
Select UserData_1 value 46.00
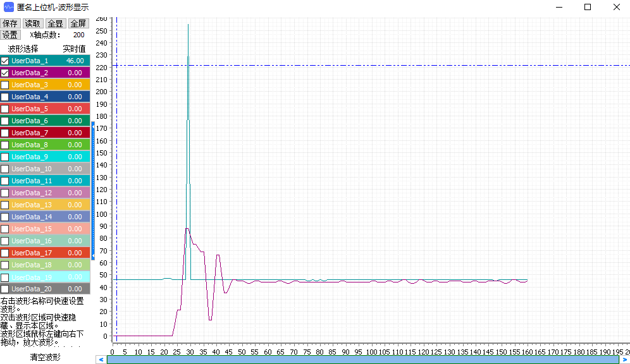tap(75, 61)
